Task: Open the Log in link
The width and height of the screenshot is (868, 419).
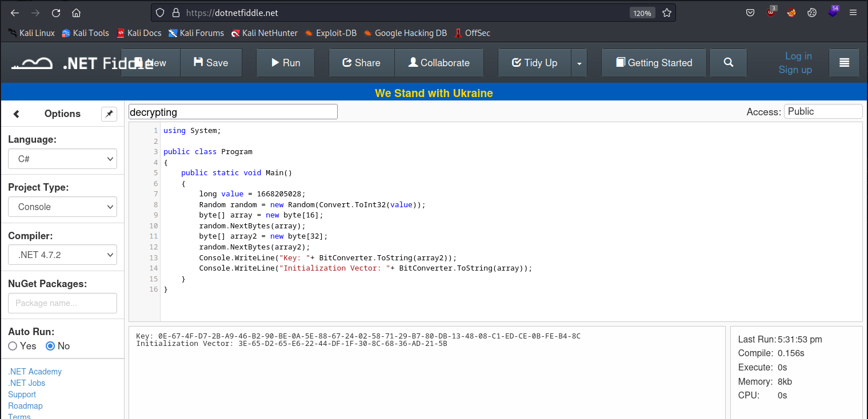Action: click(x=798, y=56)
